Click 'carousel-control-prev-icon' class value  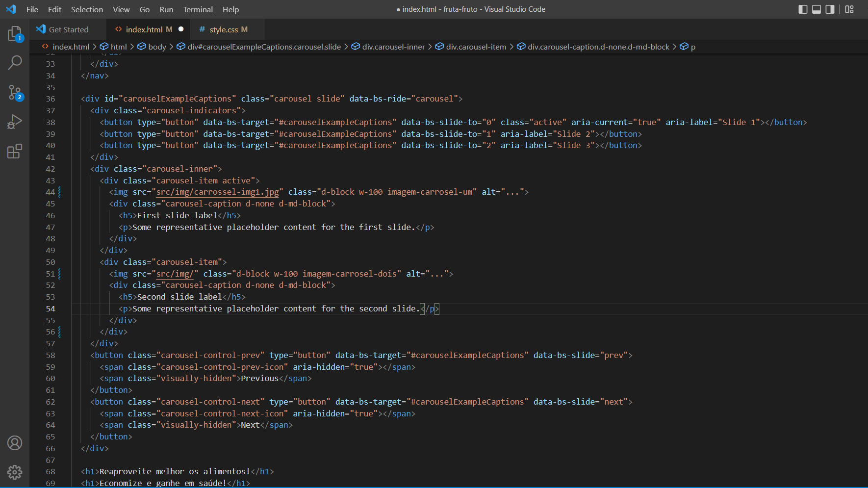(x=222, y=367)
